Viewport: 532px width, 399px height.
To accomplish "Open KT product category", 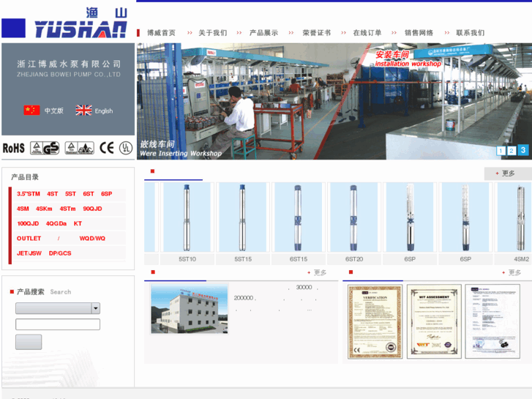I will (78, 224).
